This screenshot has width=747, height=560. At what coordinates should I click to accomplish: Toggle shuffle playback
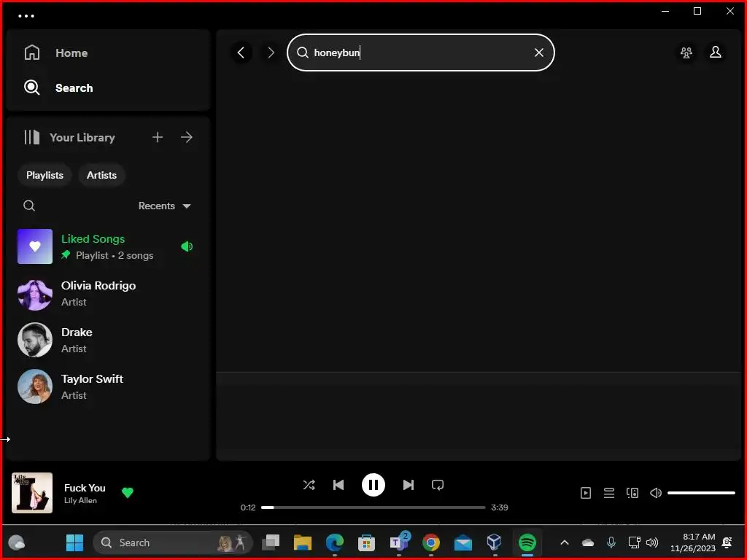click(309, 485)
